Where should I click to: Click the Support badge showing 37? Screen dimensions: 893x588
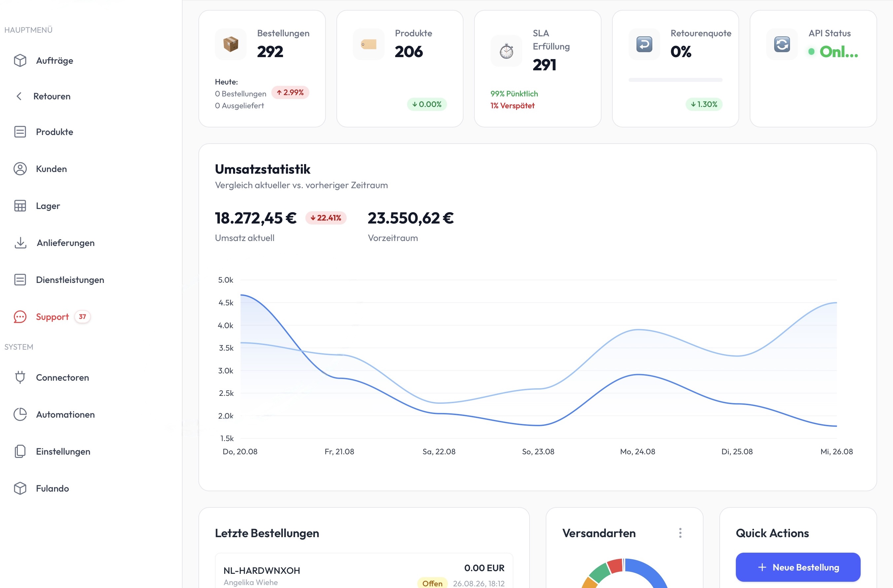click(x=82, y=317)
